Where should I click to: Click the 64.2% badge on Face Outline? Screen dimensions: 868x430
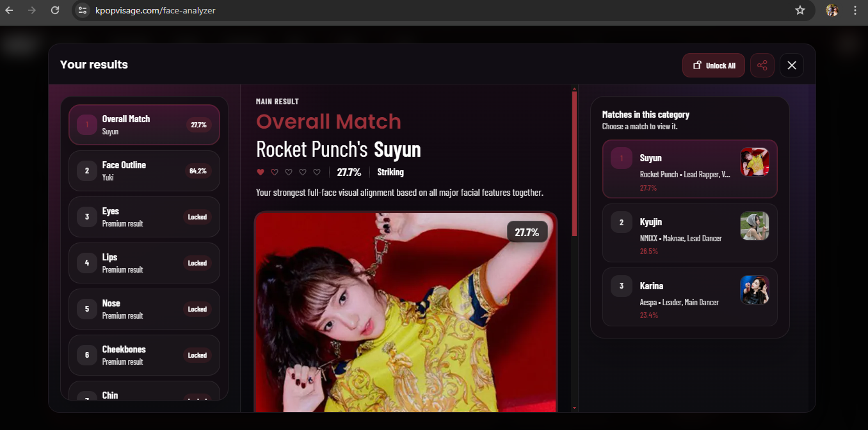[x=198, y=171]
